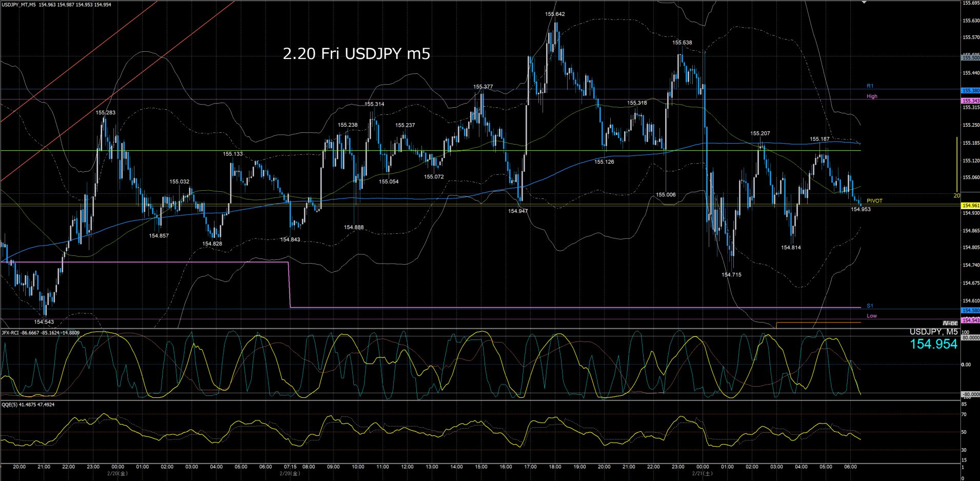
Task: Click the V-pt indicator label
Action: click(x=950, y=323)
